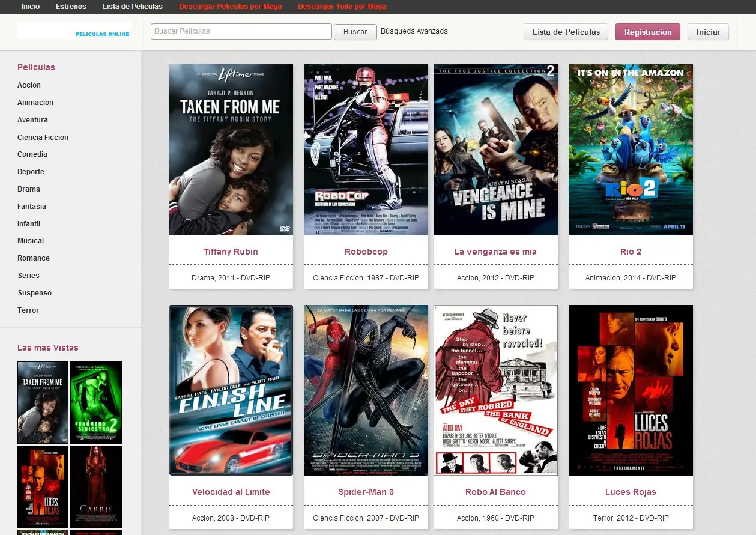Select the Fantasia category
The width and height of the screenshot is (756, 535).
tap(32, 207)
